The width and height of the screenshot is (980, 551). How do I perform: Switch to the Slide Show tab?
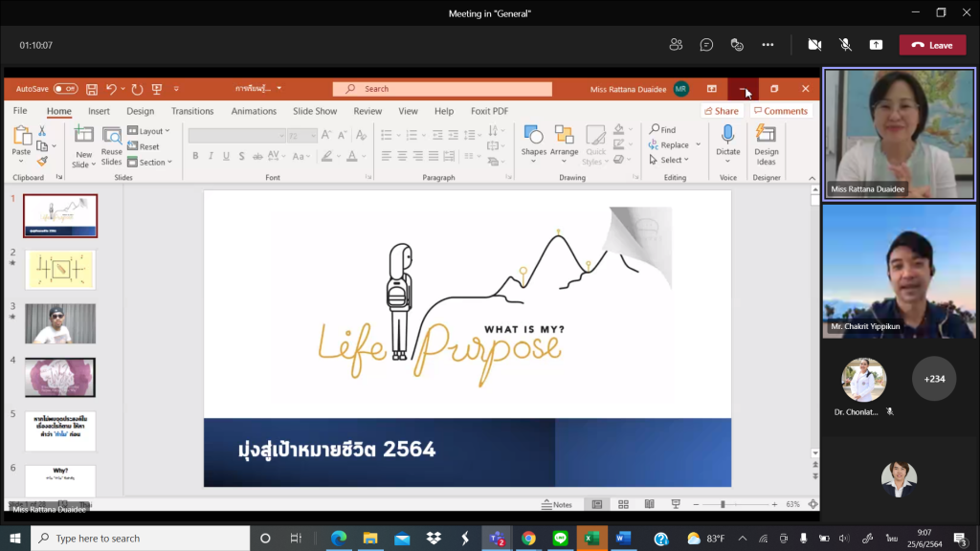(315, 111)
